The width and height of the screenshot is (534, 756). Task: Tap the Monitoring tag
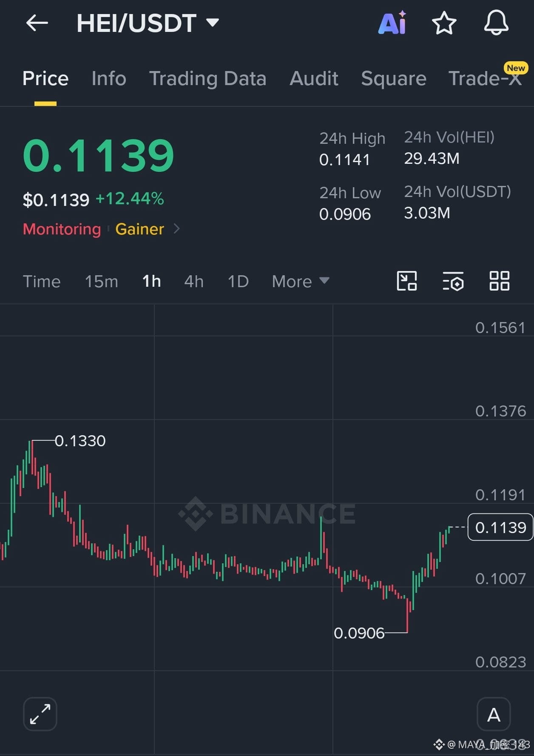(x=62, y=229)
